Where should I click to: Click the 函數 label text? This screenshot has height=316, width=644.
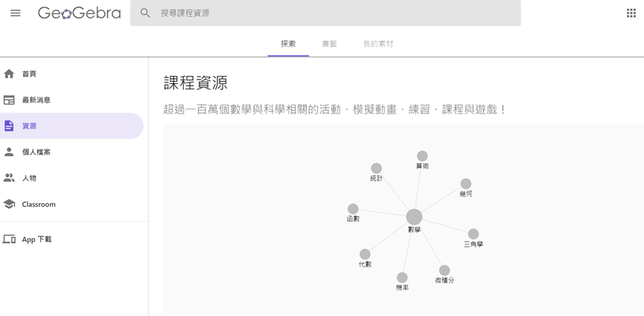pos(353,219)
